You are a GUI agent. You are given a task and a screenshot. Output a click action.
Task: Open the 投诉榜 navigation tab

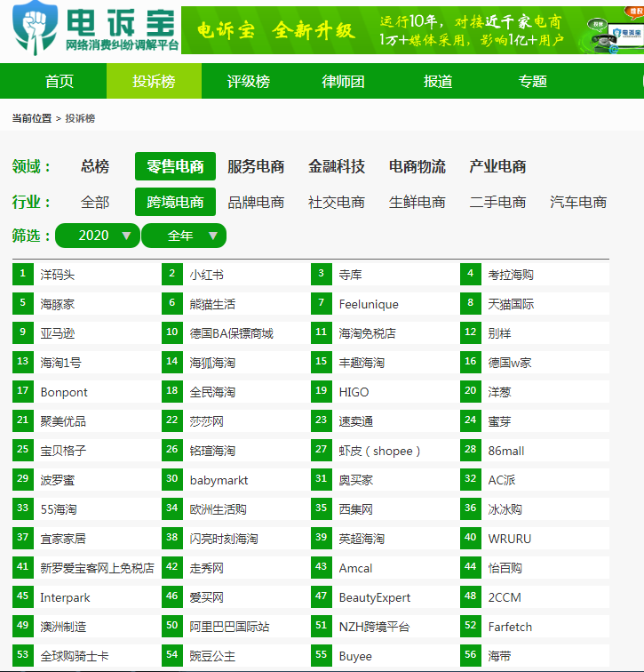pyautogui.click(x=155, y=81)
